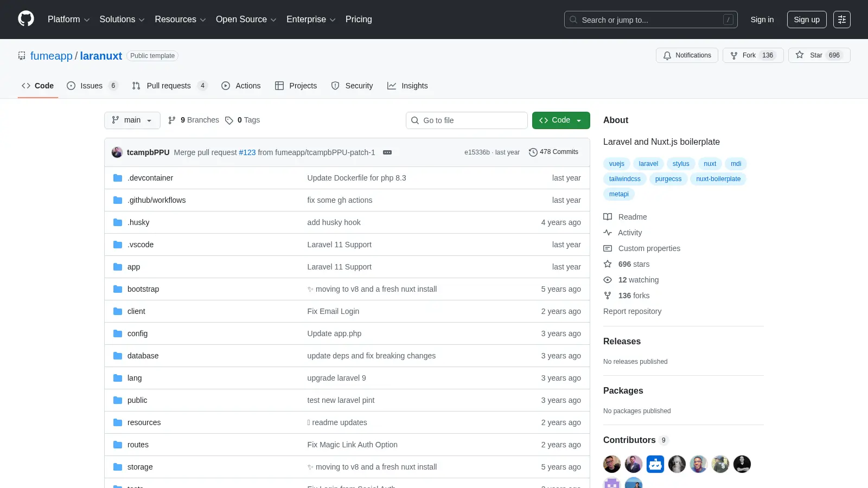Expand the Resources menu
Viewport: 868px width, 488px height.
click(x=180, y=20)
